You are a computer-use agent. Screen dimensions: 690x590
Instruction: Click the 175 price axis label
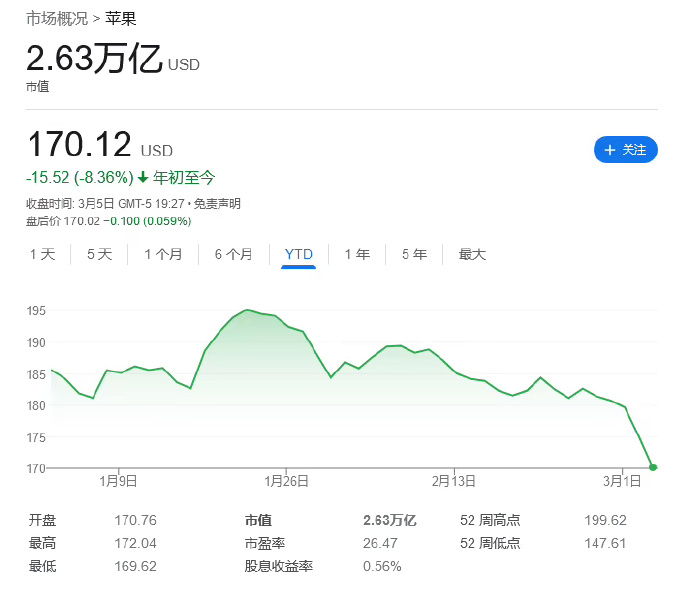click(x=36, y=437)
